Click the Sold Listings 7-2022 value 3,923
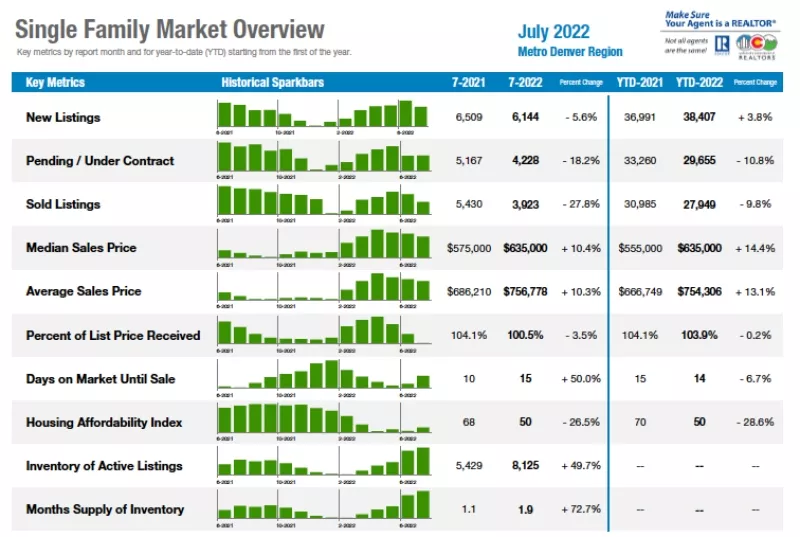 (525, 204)
